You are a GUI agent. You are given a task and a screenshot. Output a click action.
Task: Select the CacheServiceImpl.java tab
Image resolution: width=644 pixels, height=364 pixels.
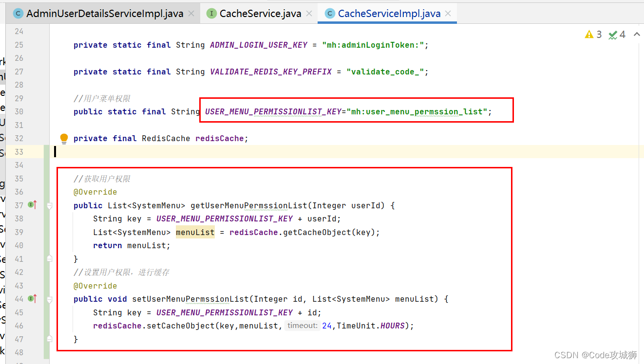pos(389,14)
